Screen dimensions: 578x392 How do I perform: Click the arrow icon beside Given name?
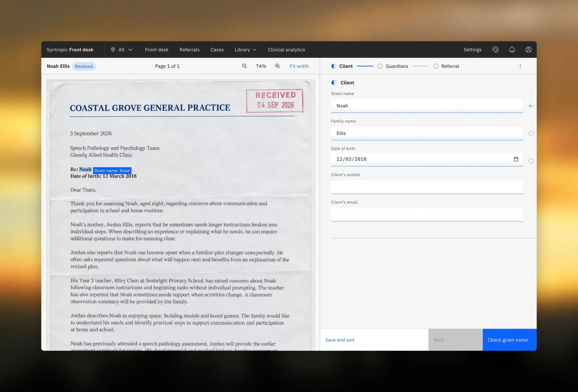[531, 106]
